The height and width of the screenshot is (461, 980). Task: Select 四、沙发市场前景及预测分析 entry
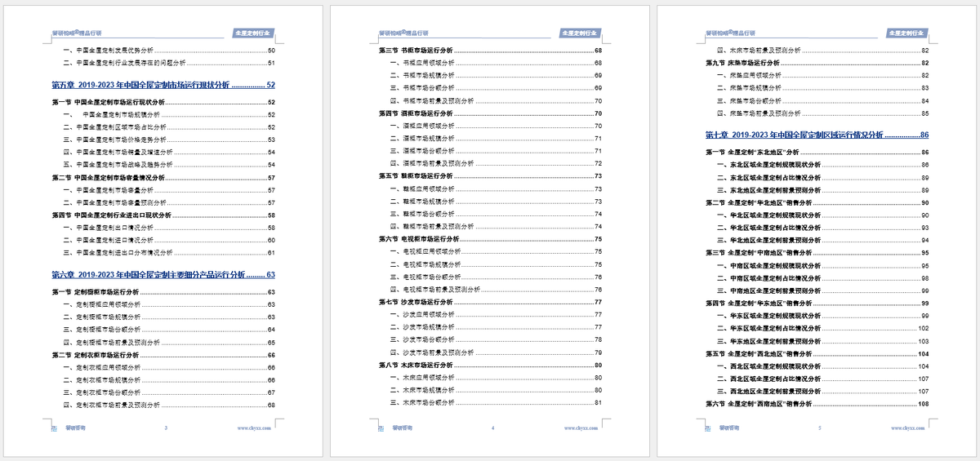[496, 352]
